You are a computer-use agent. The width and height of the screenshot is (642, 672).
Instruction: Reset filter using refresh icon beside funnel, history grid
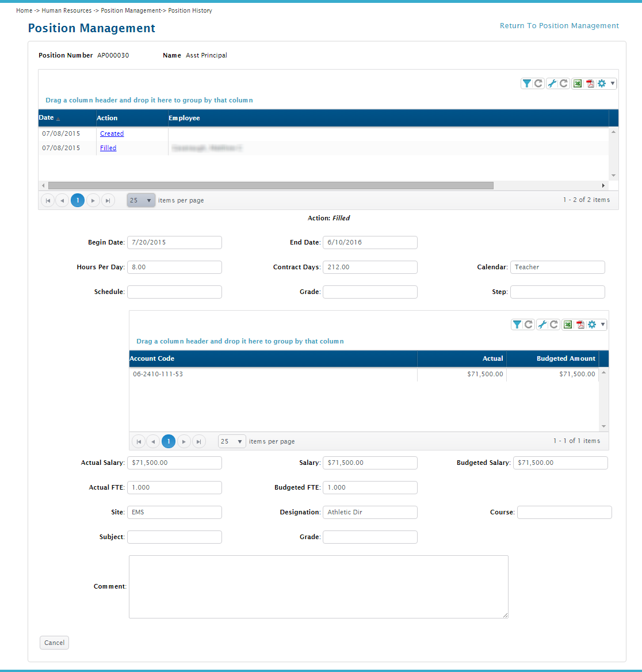pos(538,83)
